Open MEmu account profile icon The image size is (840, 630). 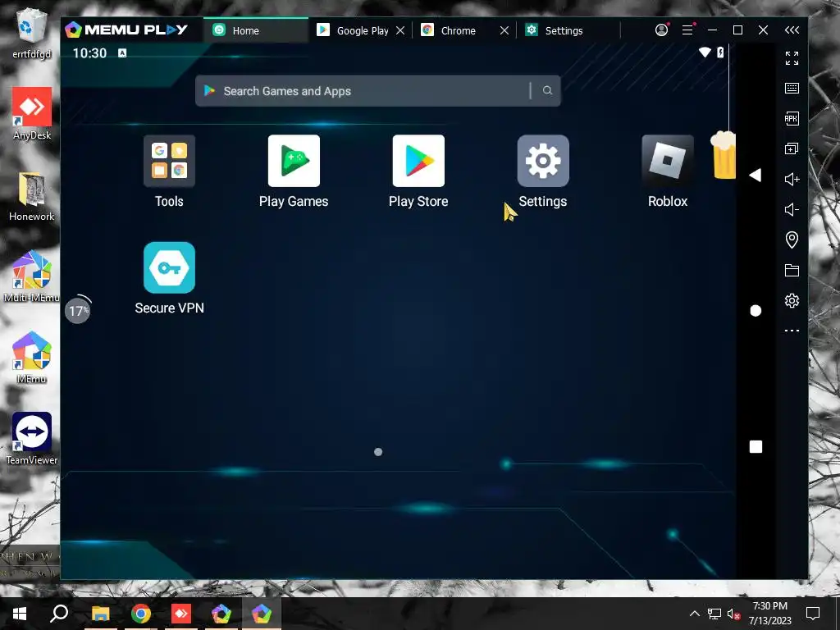[x=662, y=30]
